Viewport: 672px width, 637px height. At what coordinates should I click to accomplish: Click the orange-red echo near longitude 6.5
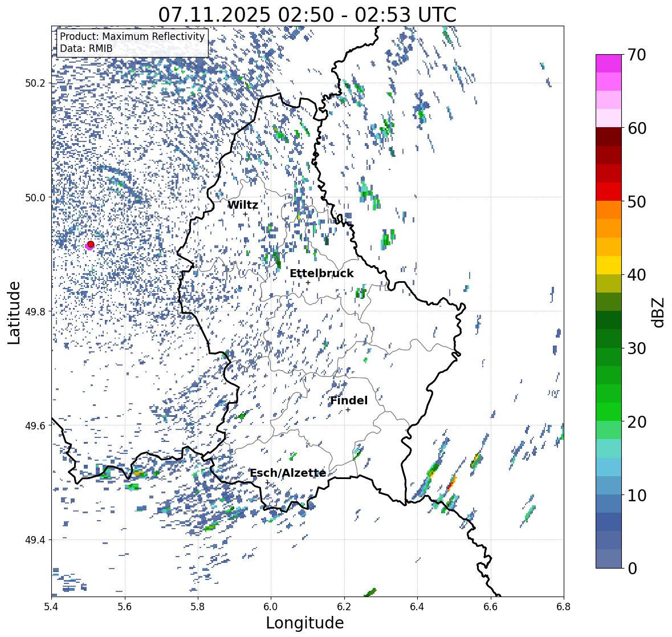point(451,484)
